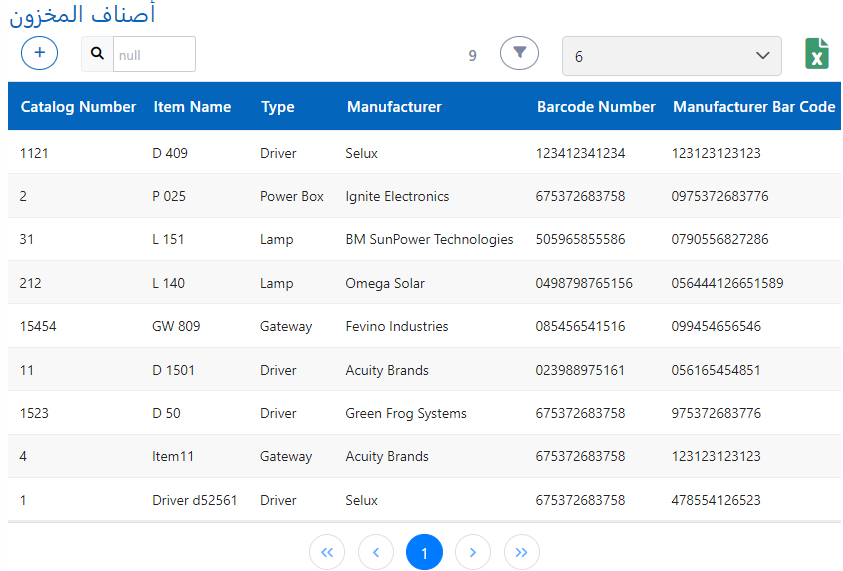Export table with the Excel icon
843x571 pixels.
pos(817,54)
